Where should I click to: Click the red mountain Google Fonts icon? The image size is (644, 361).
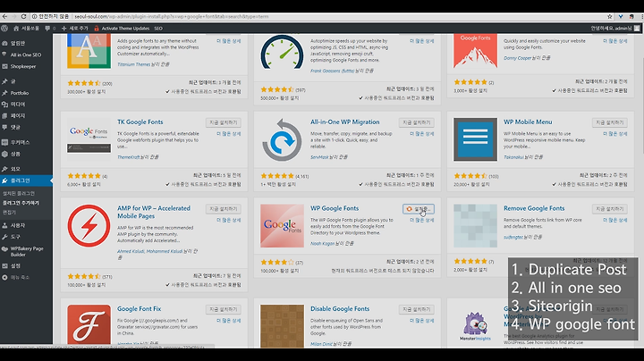point(475,51)
